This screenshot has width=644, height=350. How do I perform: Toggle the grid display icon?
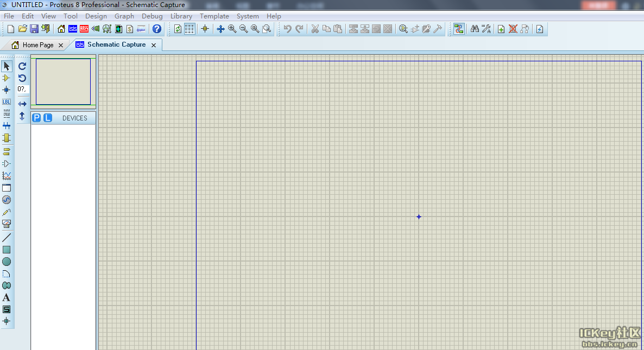[190, 29]
